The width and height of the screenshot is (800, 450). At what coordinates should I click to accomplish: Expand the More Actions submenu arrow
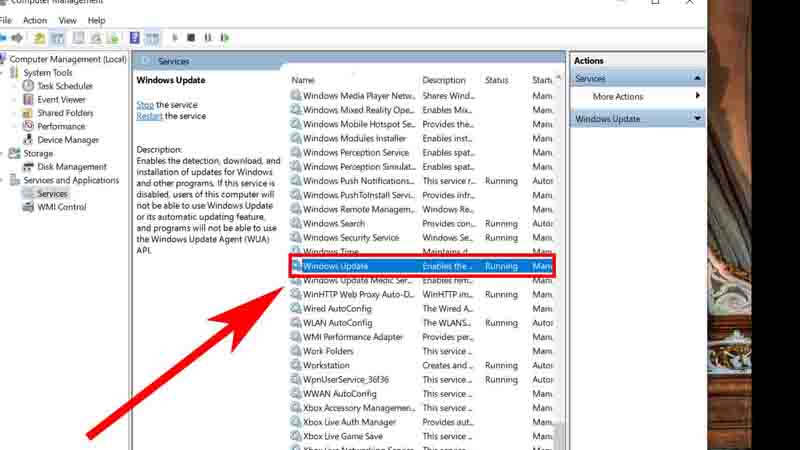click(x=698, y=96)
